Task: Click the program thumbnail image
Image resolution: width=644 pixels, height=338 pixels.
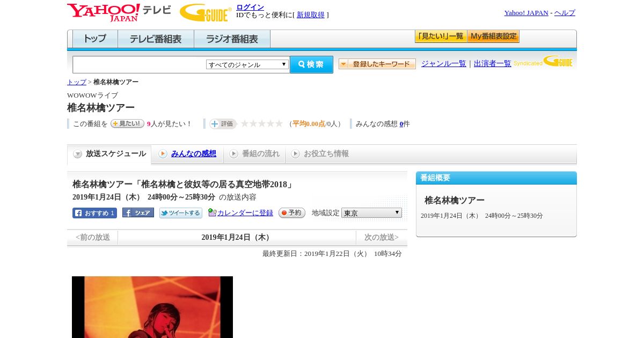Action: pyautogui.click(x=152, y=307)
